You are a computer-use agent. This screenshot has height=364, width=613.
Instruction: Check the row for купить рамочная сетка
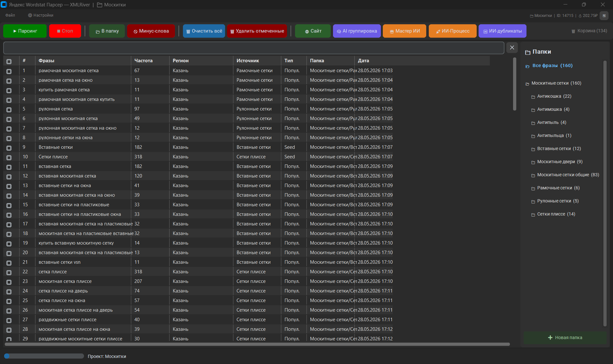pos(9,90)
